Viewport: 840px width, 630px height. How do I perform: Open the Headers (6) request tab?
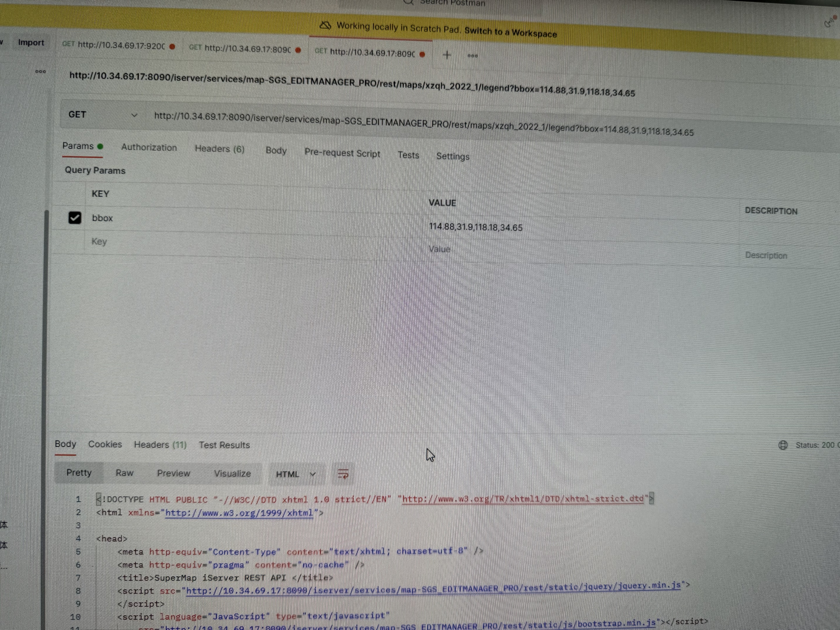(220, 149)
